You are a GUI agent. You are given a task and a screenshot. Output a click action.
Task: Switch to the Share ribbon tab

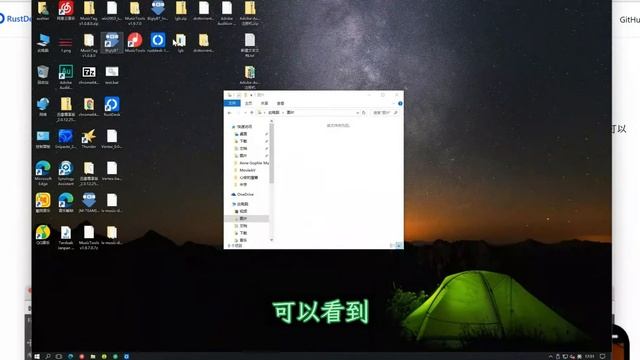(x=264, y=103)
